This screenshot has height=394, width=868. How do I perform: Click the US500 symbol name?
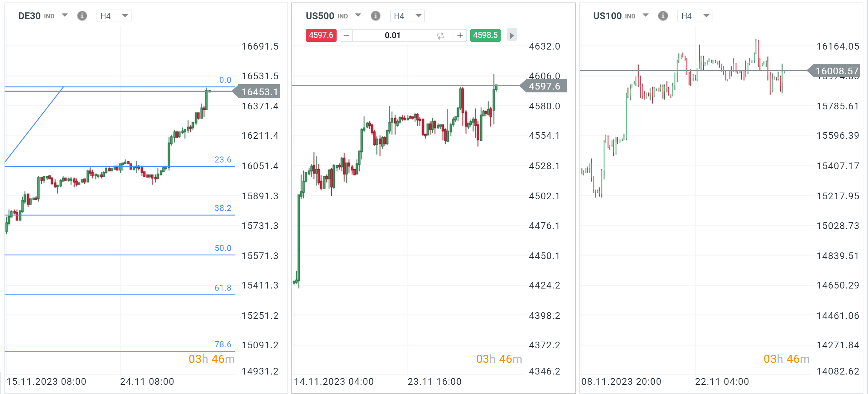click(x=320, y=16)
